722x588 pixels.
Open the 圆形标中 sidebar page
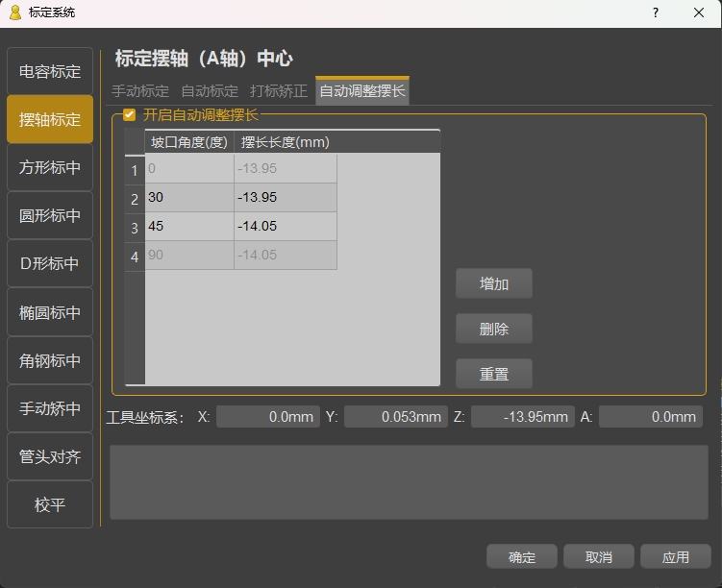[x=50, y=215]
